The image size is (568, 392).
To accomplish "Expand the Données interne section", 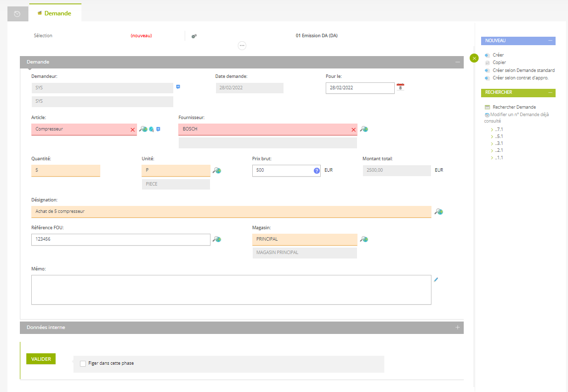I will click(x=457, y=327).
